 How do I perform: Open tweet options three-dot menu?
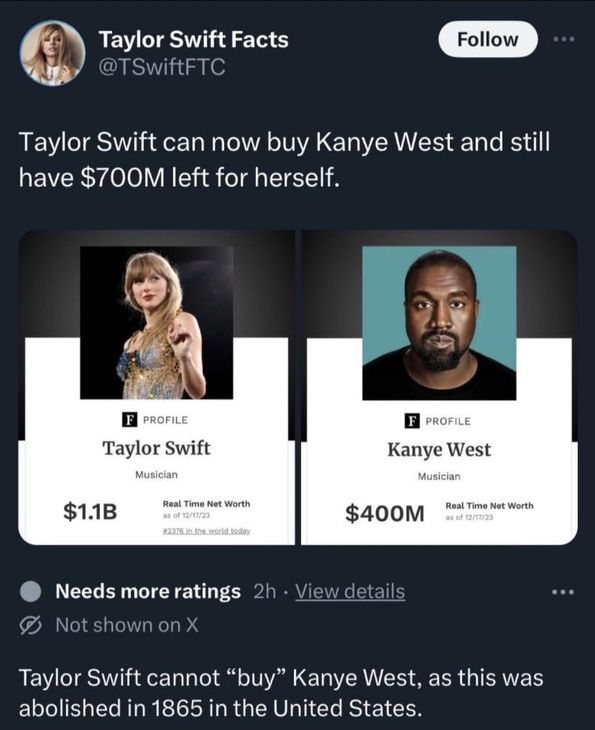pos(564,40)
